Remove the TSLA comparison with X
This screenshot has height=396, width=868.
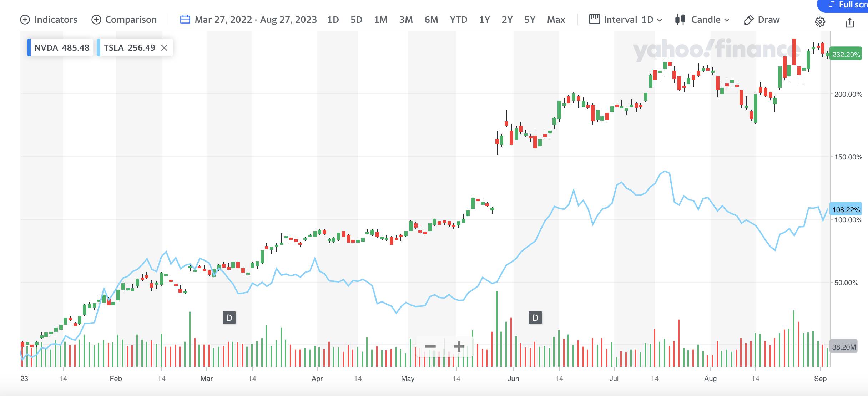pos(164,48)
